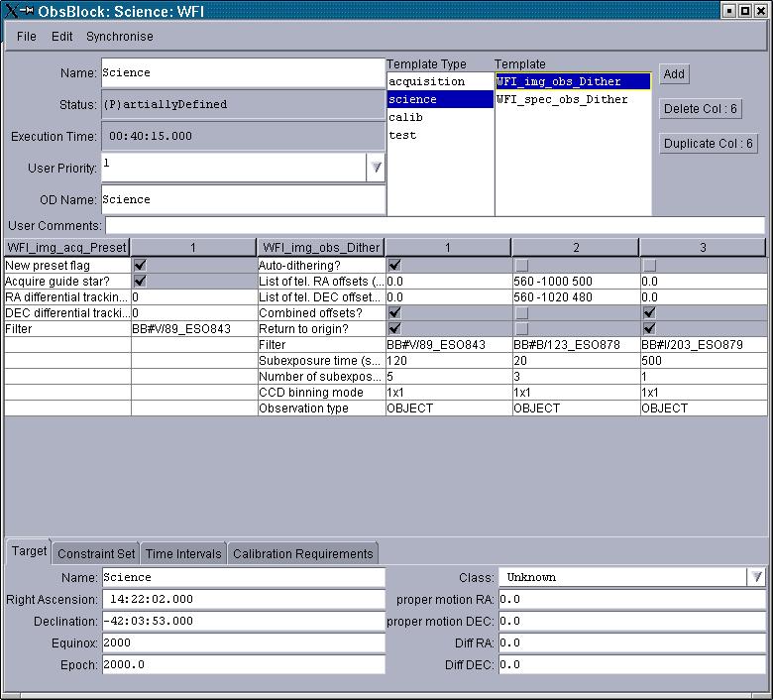Click the Declination input field

click(244, 621)
